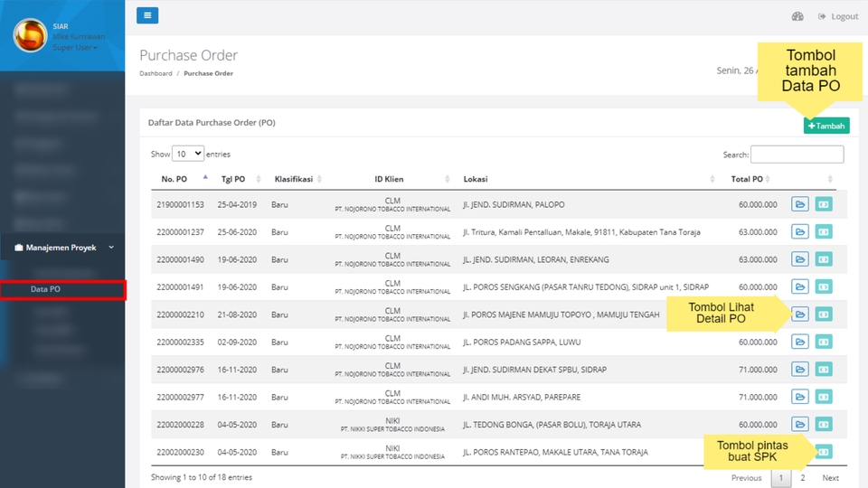Screen dimensions: 868x488
Task: Click location JL. POROS PADANG SAPPA, LUWU
Action: (x=522, y=342)
